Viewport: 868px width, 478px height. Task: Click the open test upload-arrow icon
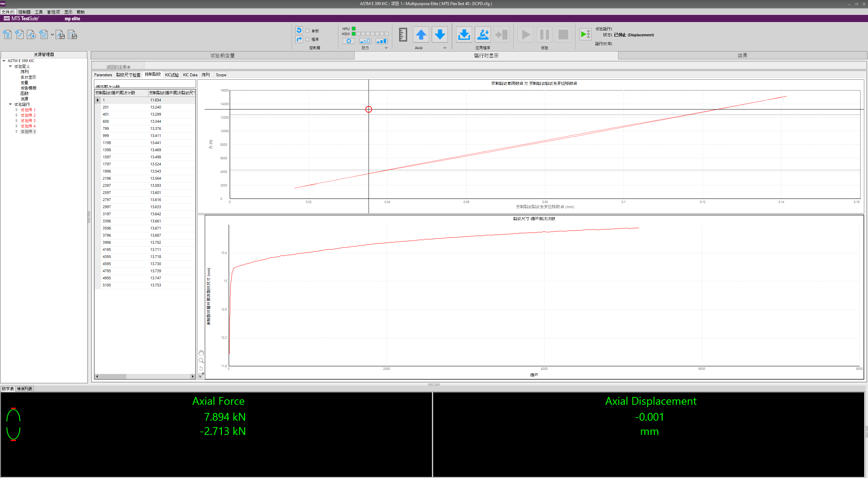(32, 35)
